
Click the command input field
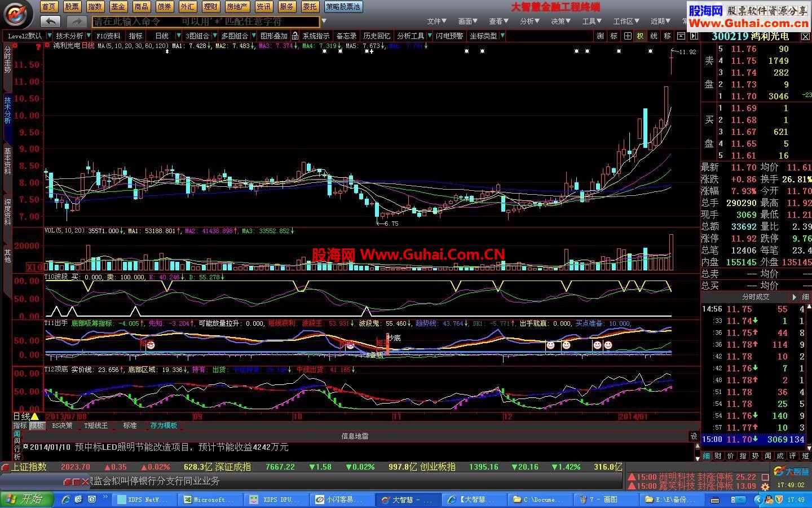pyautogui.click(x=206, y=21)
